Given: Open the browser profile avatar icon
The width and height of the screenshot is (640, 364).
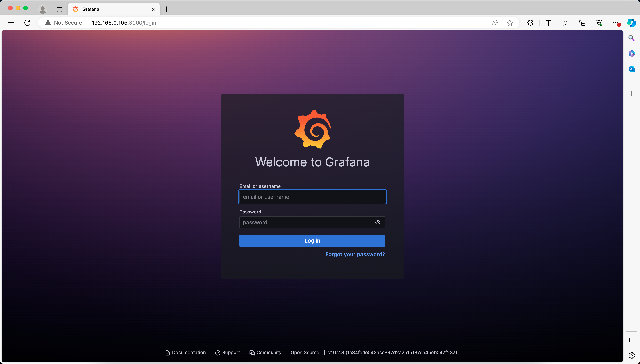Looking at the screenshot, I should pos(43,9).
